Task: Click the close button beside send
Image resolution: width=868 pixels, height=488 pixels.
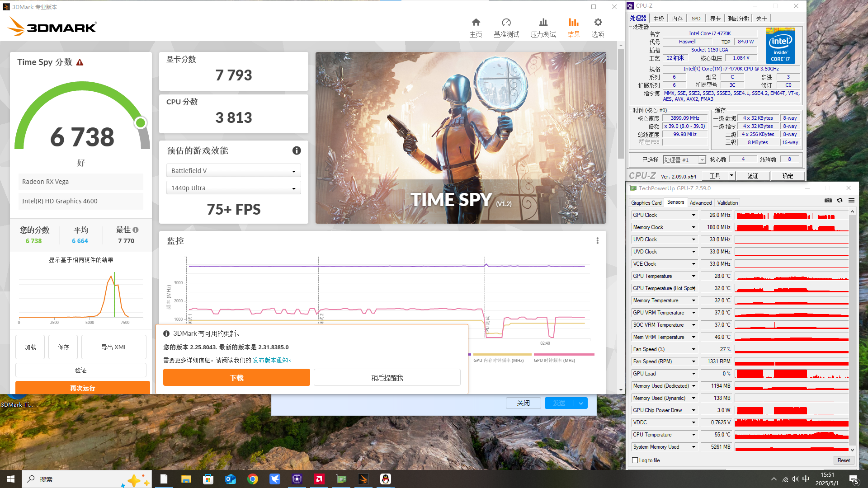Action: point(524,403)
